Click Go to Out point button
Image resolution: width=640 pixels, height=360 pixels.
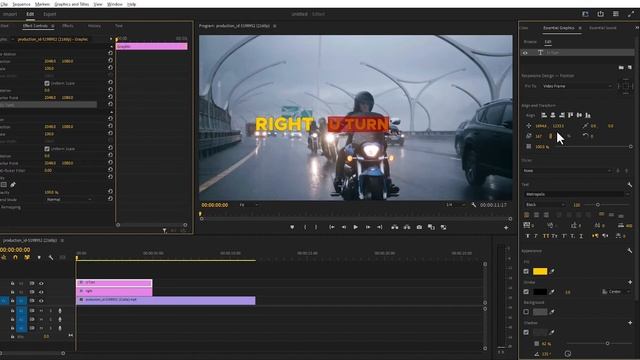click(380, 227)
